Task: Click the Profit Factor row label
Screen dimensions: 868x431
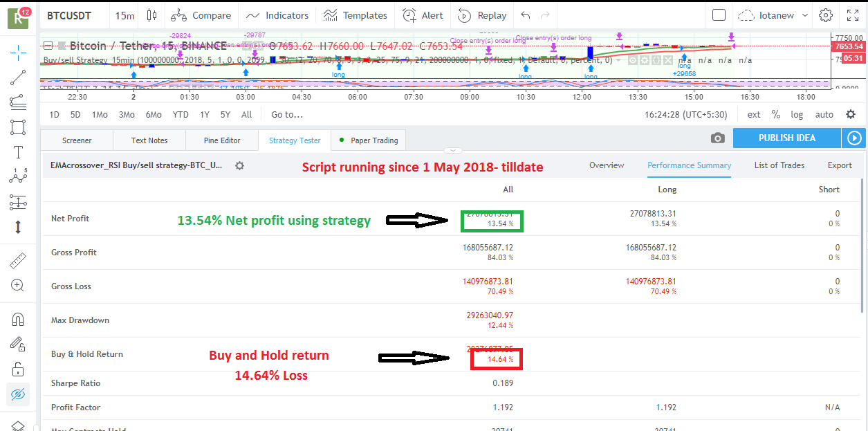Action: pos(75,407)
